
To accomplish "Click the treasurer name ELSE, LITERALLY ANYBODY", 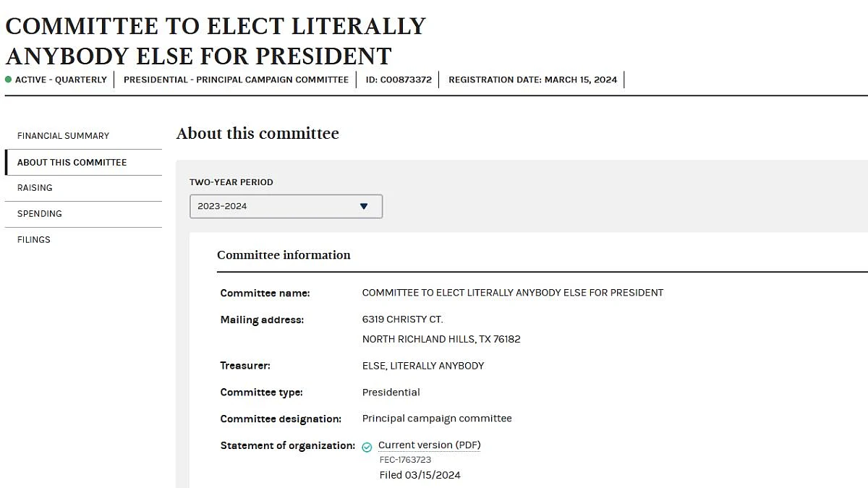I will (423, 366).
